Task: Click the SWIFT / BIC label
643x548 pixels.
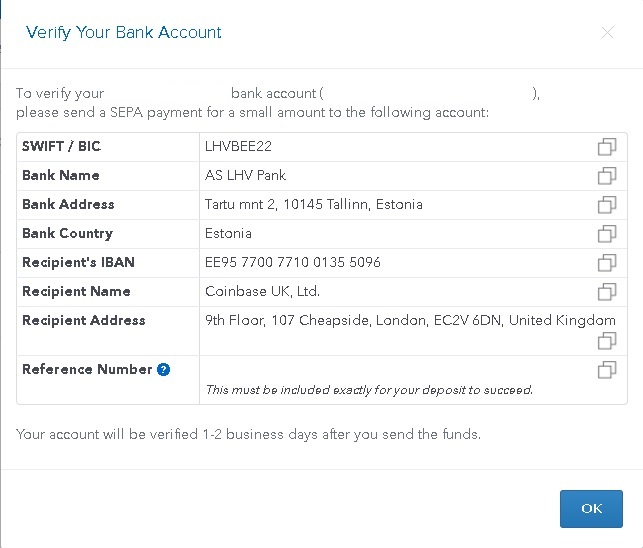Action: pos(62,146)
